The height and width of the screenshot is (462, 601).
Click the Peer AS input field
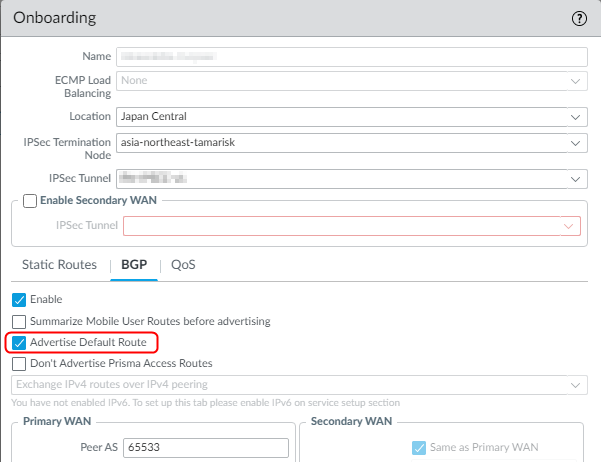[205, 447]
